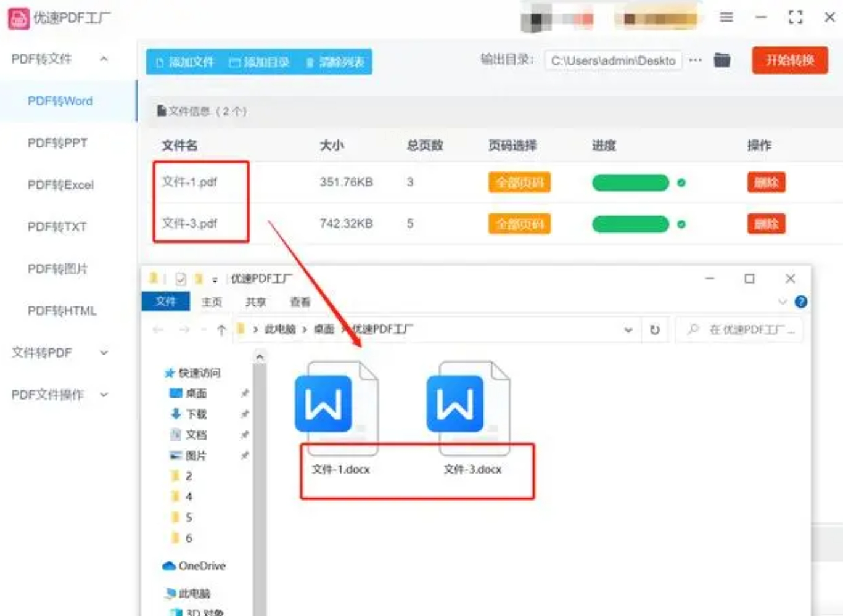Go up one folder with the up arrow
The image size is (843, 616).
221,330
